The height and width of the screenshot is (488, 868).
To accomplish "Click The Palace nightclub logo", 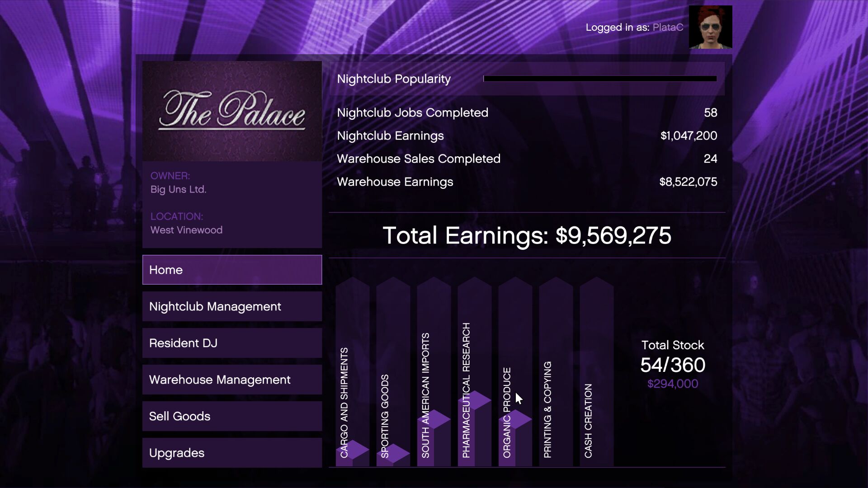I will tap(232, 111).
